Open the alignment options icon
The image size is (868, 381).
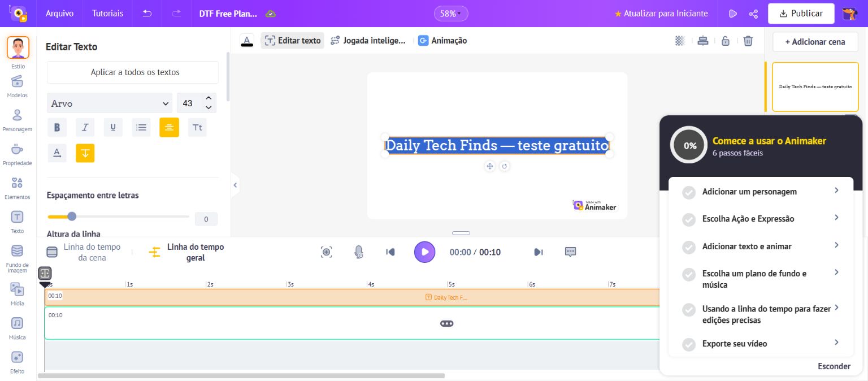click(702, 41)
